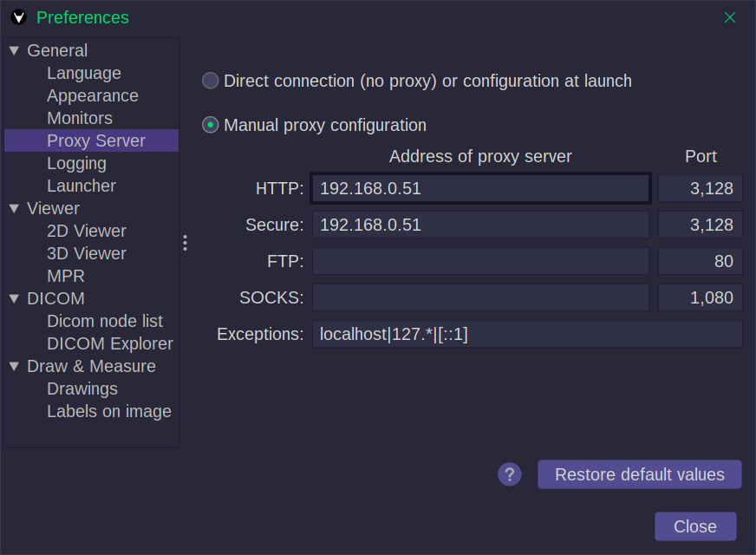Click the SOCKS port field showing 1,080
756x555 pixels.
(x=700, y=297)
